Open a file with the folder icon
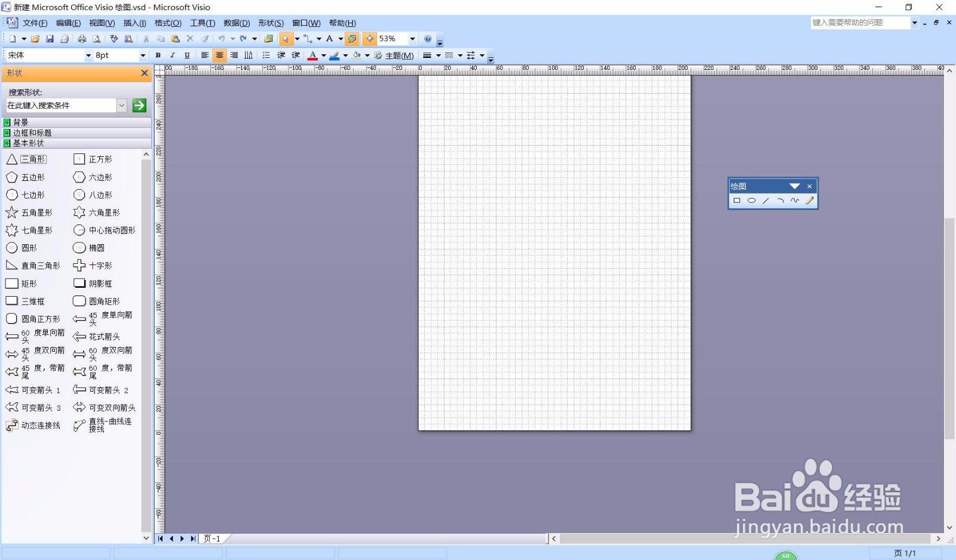Image resolution: width=956 pixels, height=560 pixels. tap(35, 39)
